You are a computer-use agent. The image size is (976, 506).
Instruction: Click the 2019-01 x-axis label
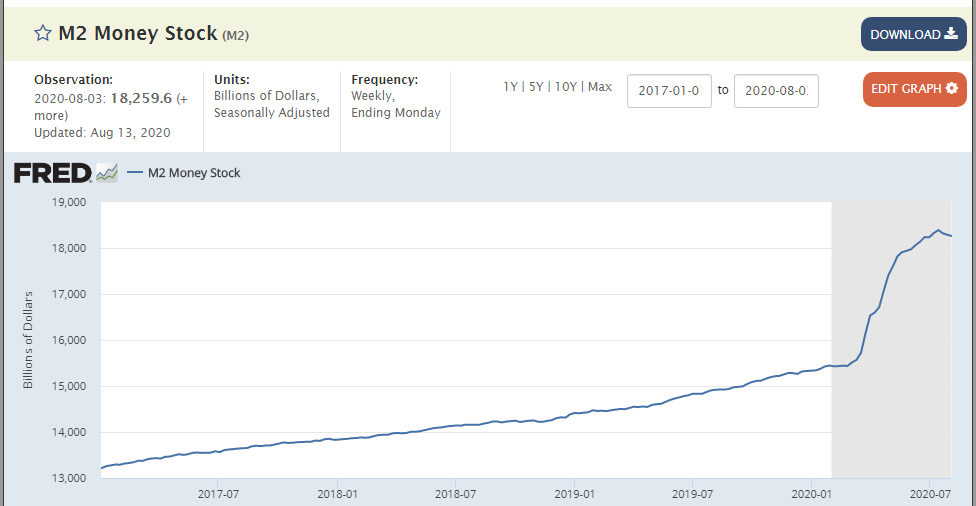click(574, 494)
